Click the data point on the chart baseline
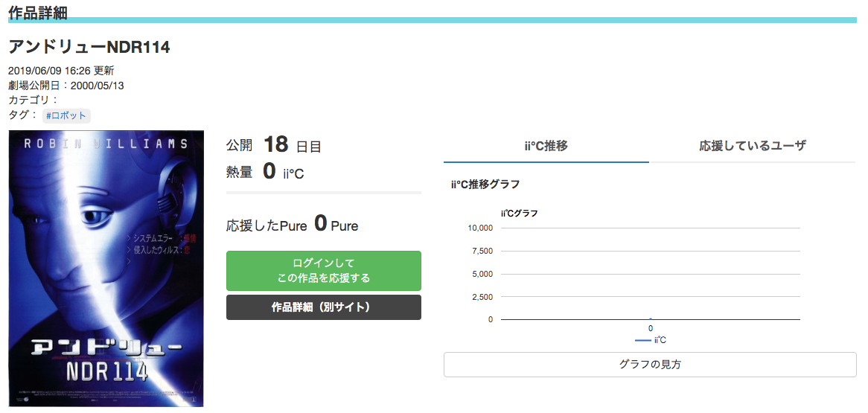Screen dimensions: 868x413 click(x=651, y=318)
